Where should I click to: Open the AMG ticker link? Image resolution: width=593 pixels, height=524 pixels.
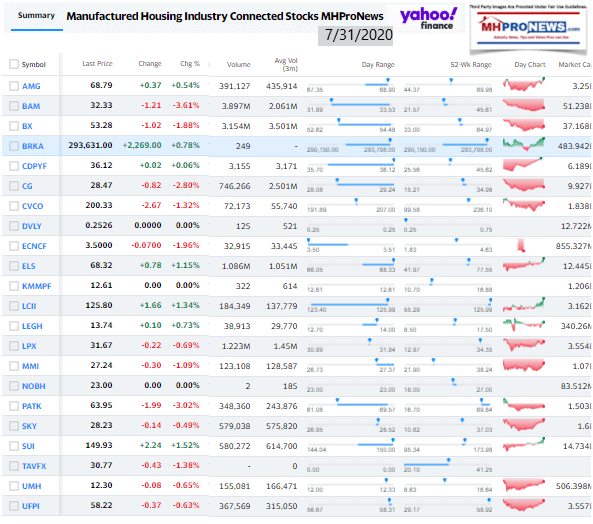pyautogui.click(x=31, y=86)
